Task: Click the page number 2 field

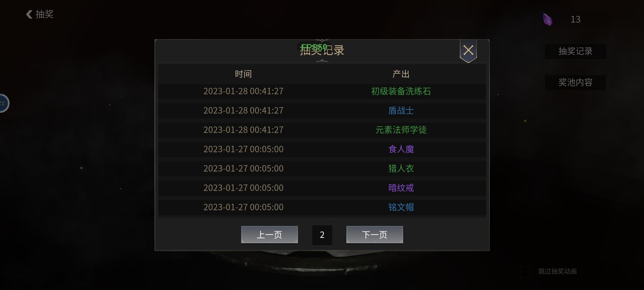Action: (322, 235)
